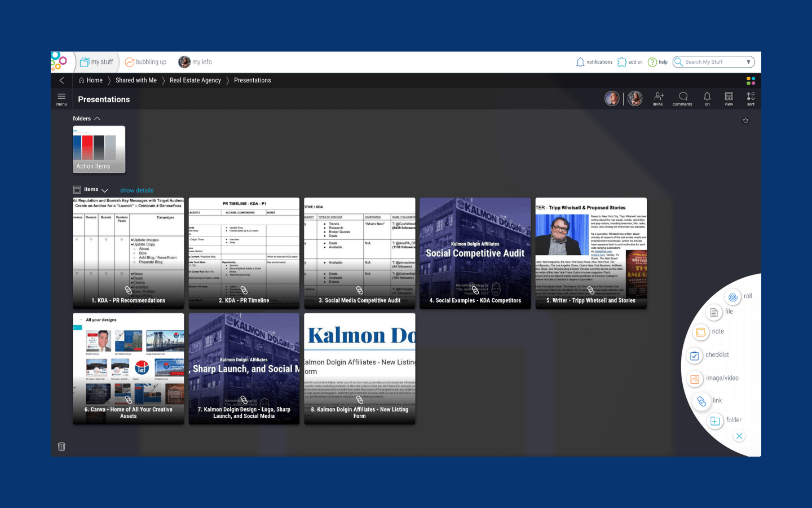Click link icon on New Listing Form card
The height and width of the screenshot is (508, 812).
click(x=360, y=400)
